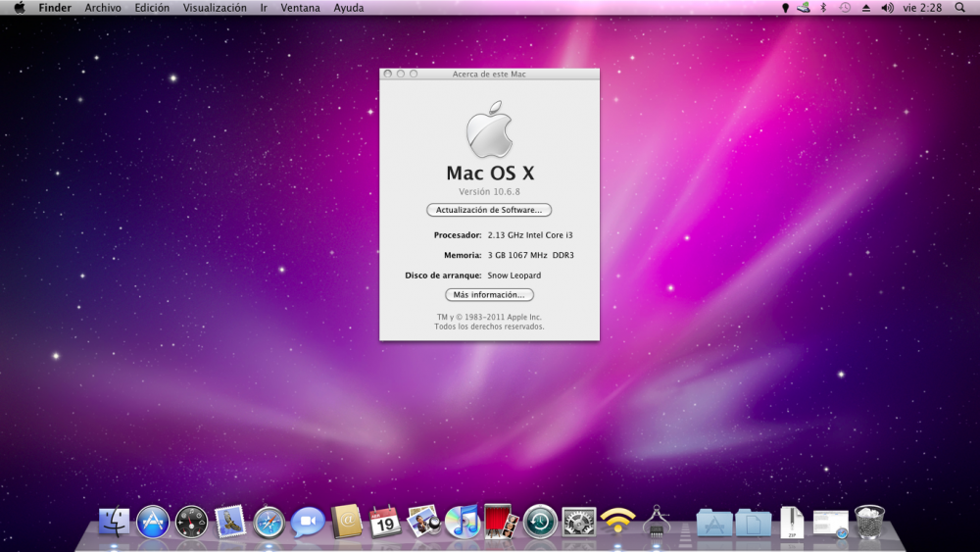The image size is (980, 552).
Task: Open Spotlight search magnifying glass
Action: tap(960, 8)
